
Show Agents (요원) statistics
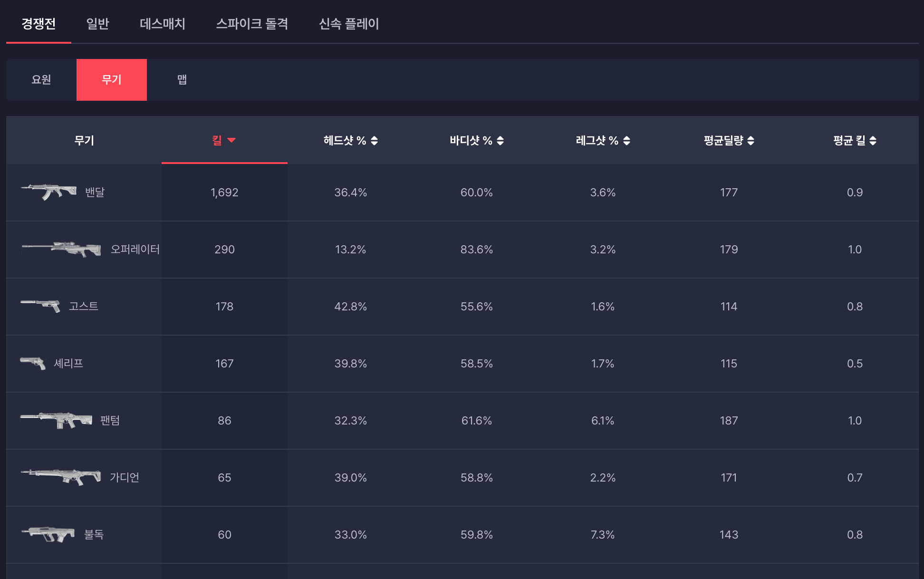pos(41,80)
